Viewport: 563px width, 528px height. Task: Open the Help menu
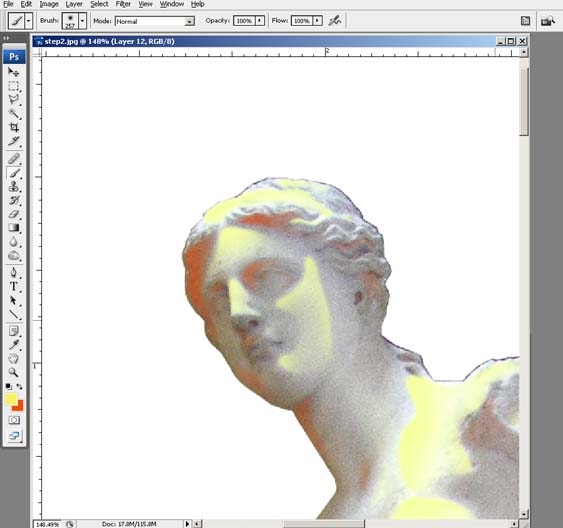click(197, 4)
